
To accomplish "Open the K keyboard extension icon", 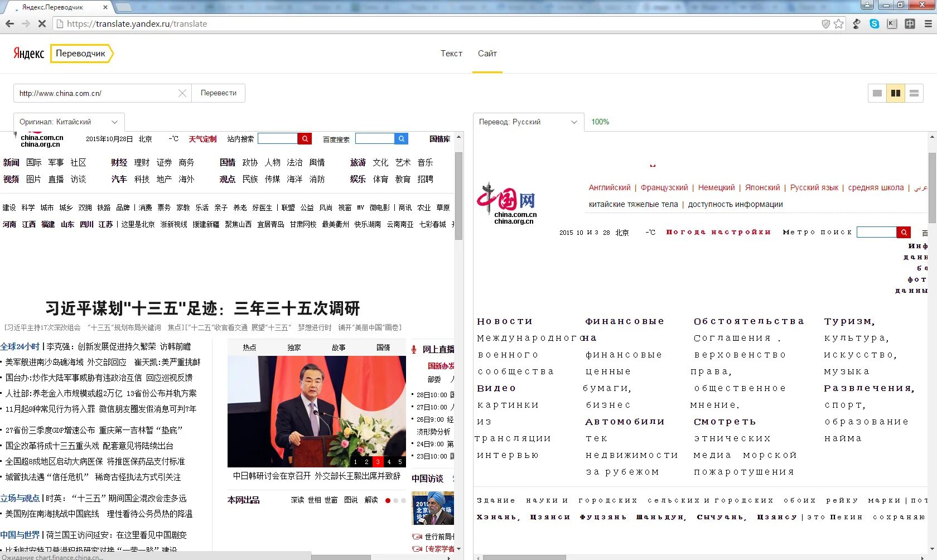I will point(892,24).
